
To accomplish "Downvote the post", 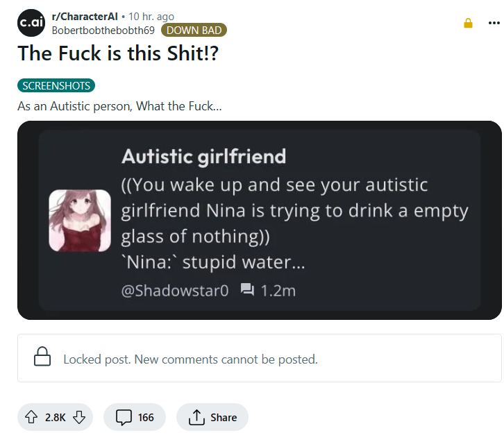I will point(78,417).
